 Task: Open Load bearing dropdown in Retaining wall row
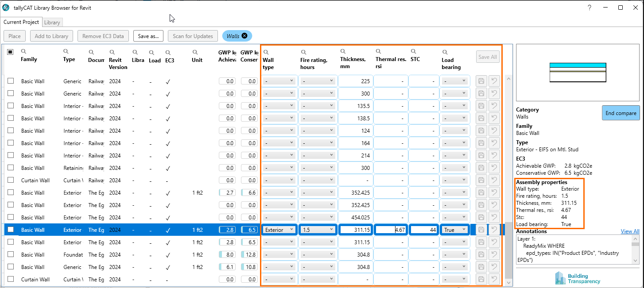[454, 168]
